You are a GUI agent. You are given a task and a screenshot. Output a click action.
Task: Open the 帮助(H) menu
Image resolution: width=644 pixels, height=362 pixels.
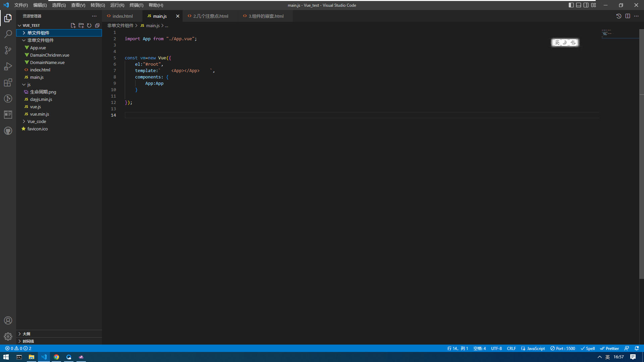coord(156,5)
